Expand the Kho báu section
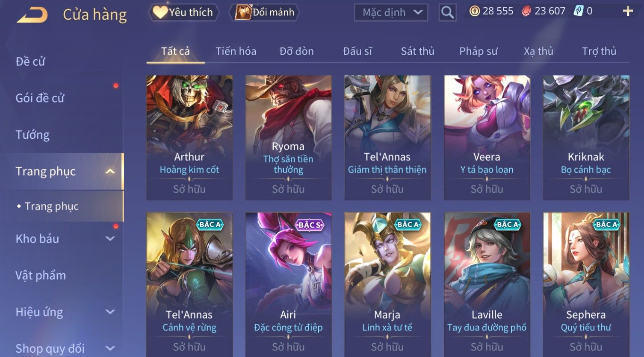The height and width of the screenshot is (357, 644). pos(110,239)
